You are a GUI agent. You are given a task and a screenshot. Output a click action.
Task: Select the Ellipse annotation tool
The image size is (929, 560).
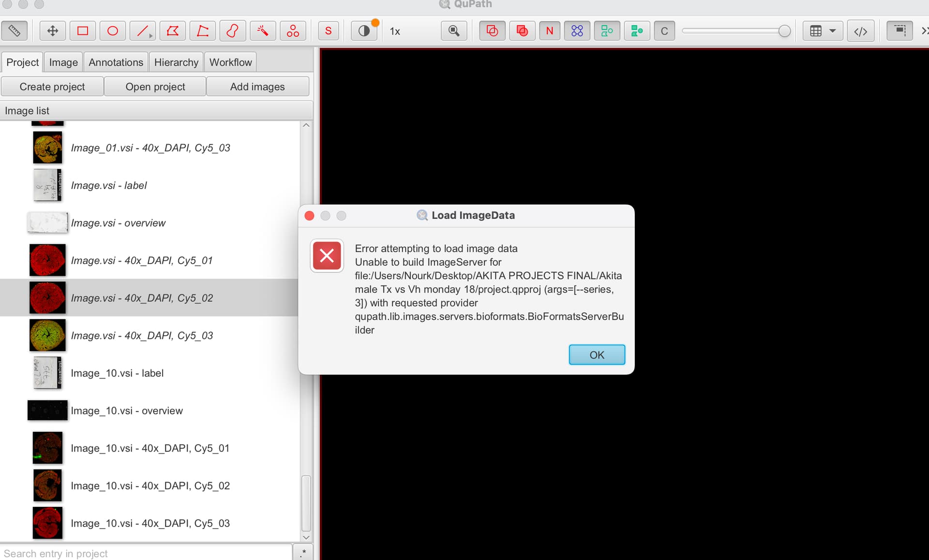coord(112,30)
